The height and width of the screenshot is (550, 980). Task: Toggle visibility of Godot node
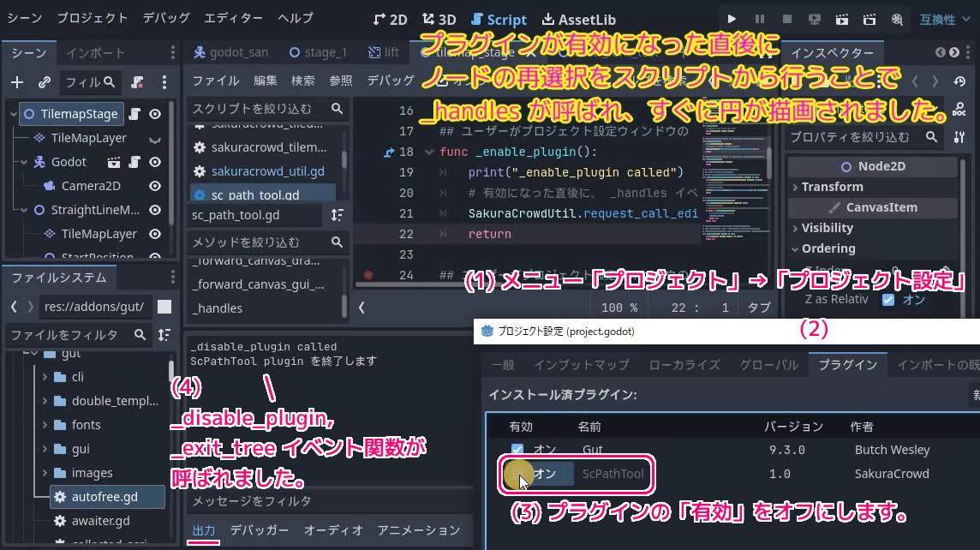(x=155, y=162)
